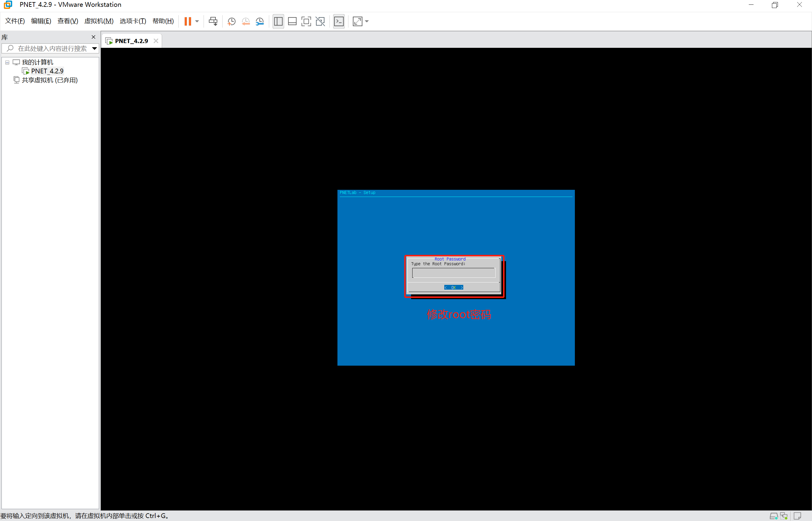Screen dimensions: 812x521
Task: Pause the virtual machine with the orange pause icon
Action: [188, 21]
